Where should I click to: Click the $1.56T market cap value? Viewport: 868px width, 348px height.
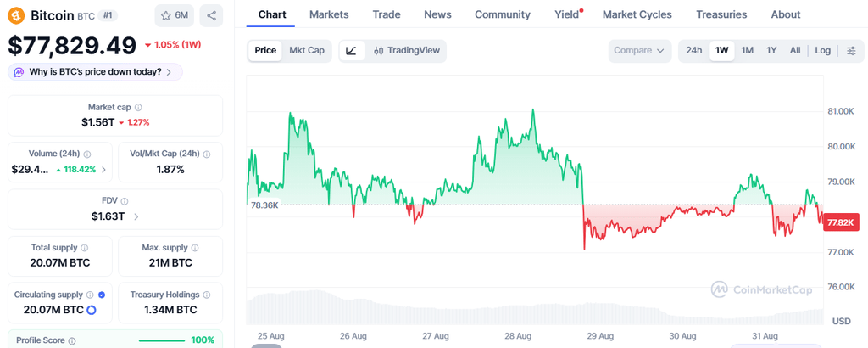(x=97, y=122)
